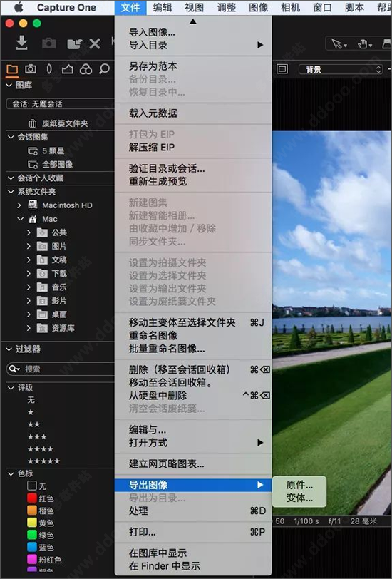Click the viewer frame toggle icon

point(282,69)
